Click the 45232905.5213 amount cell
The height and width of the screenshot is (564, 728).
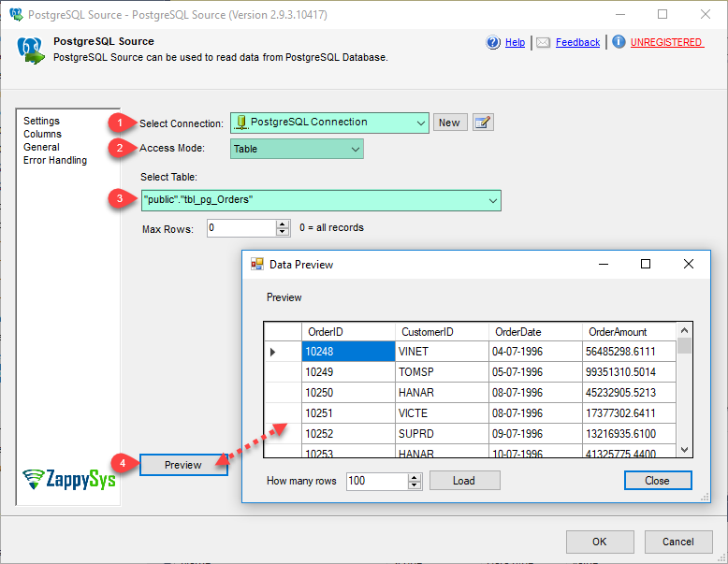(629, 393)
